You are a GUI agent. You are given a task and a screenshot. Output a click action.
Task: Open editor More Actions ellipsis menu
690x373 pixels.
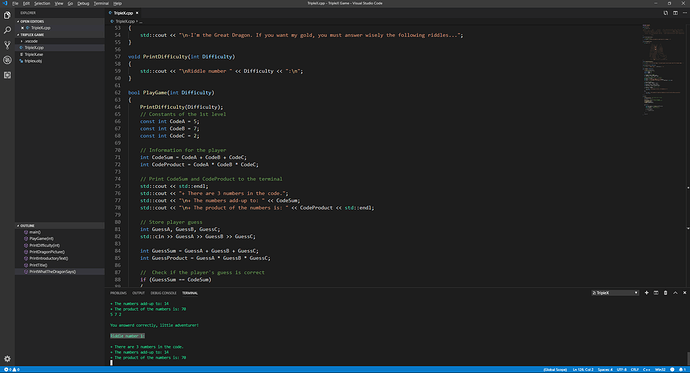[684, 13]
